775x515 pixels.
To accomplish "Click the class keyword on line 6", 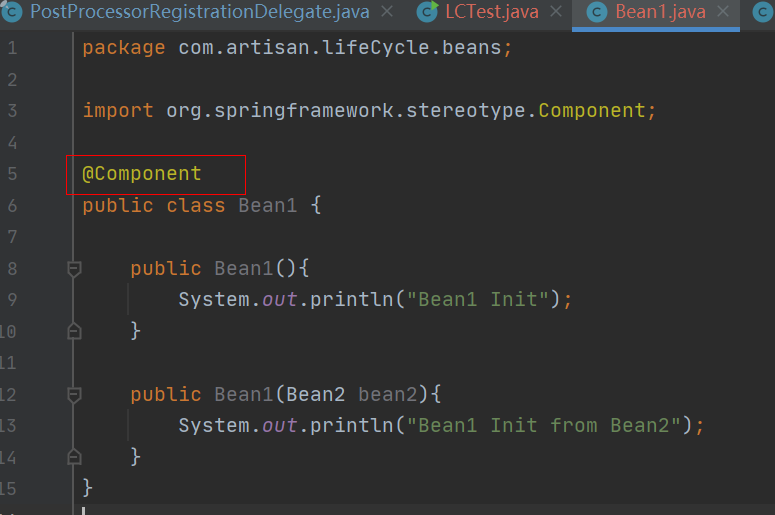I will pos(196,206).
